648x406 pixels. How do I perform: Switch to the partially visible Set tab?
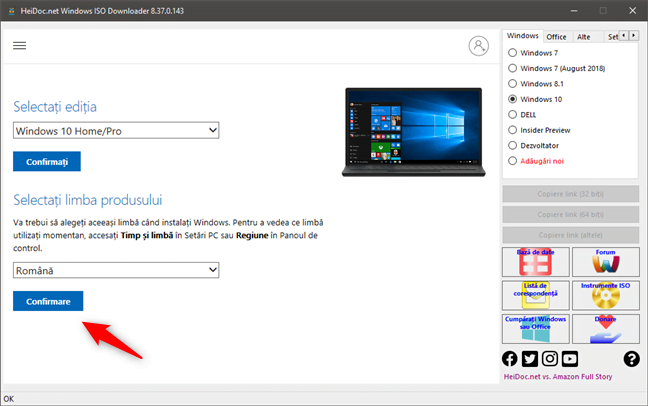click(x=612, y=37)
